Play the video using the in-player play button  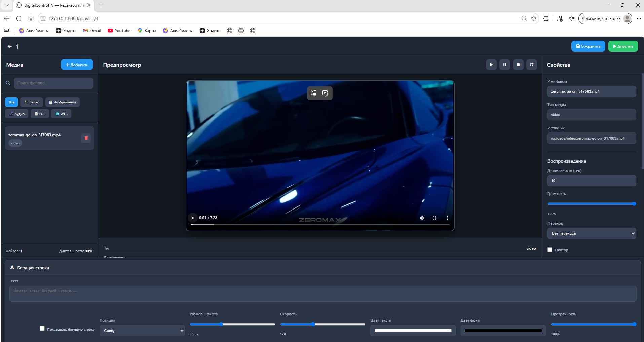193,218
